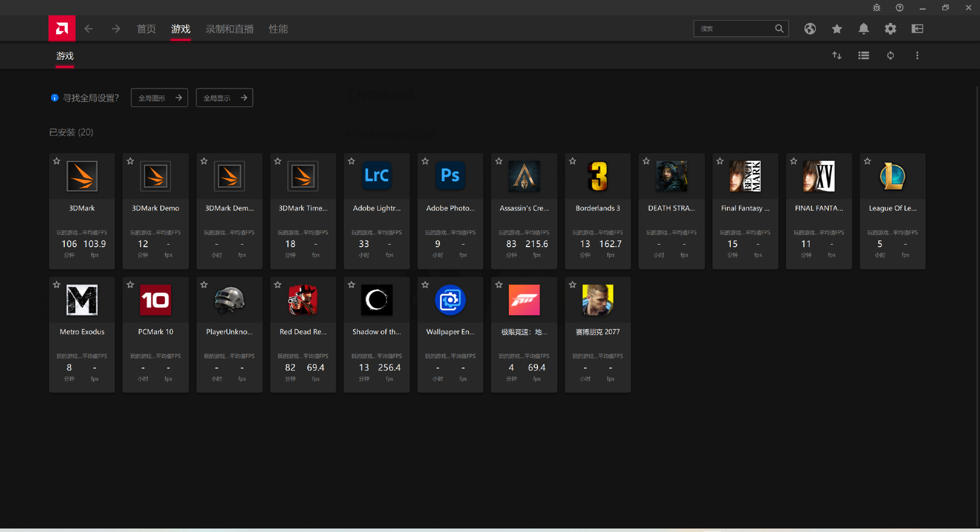This screenshot has width=980, height=532.
Task: Open 全局显示 global display settings
Action: click(x=225, y=98)
